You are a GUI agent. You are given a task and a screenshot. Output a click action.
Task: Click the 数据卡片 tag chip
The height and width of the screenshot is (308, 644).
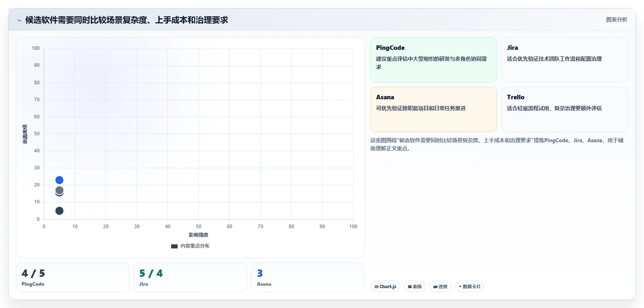point(470,287)
